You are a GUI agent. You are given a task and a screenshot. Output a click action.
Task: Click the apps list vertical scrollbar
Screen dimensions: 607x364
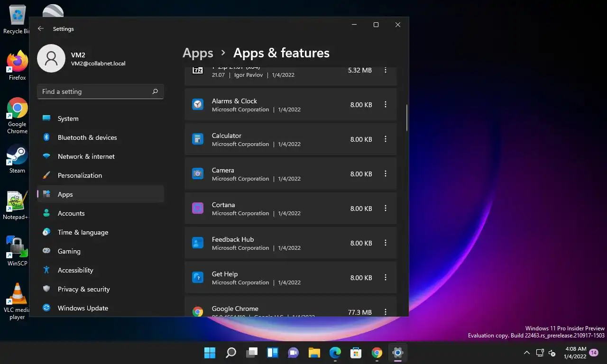point(407,117)
